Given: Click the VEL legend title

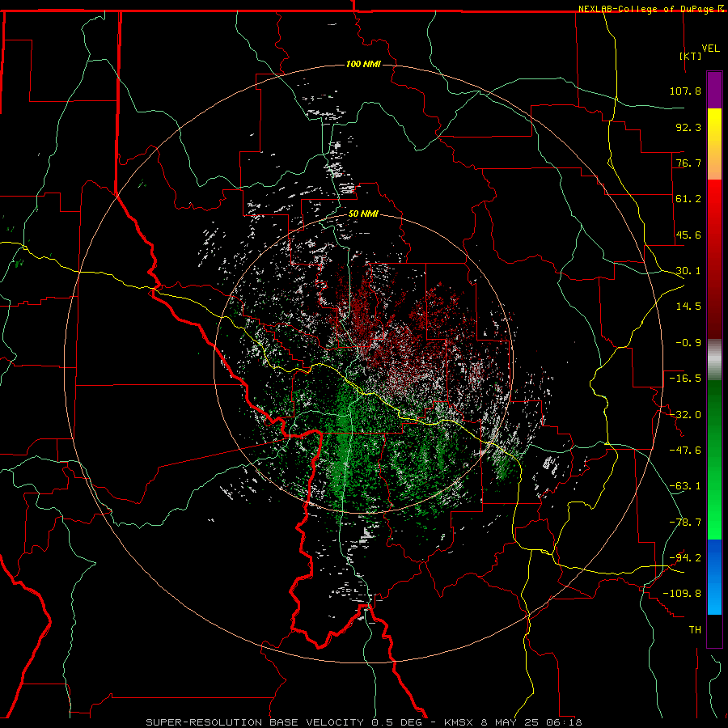Looking at the screenshot, I should coord(710,48).
